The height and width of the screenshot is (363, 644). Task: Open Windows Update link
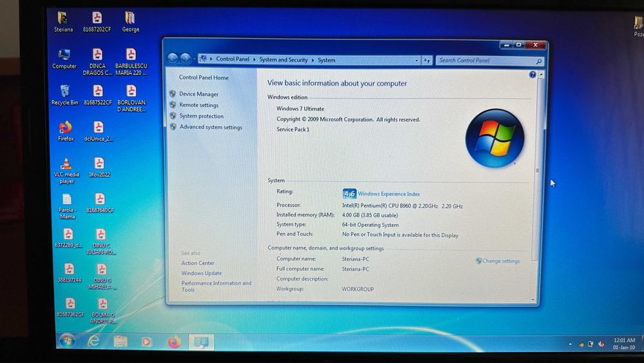[x=201, y=273]
